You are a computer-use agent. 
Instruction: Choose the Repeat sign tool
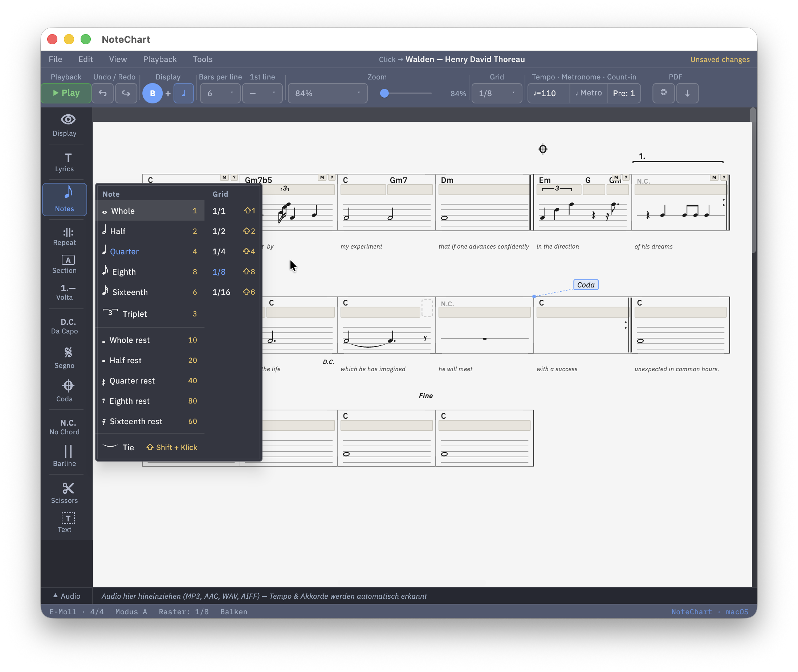coord(64,236)
